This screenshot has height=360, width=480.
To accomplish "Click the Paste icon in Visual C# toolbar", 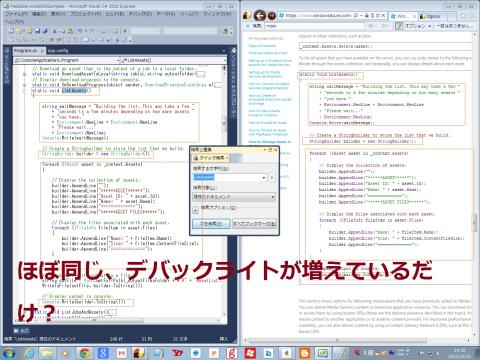I will [70, 31].
